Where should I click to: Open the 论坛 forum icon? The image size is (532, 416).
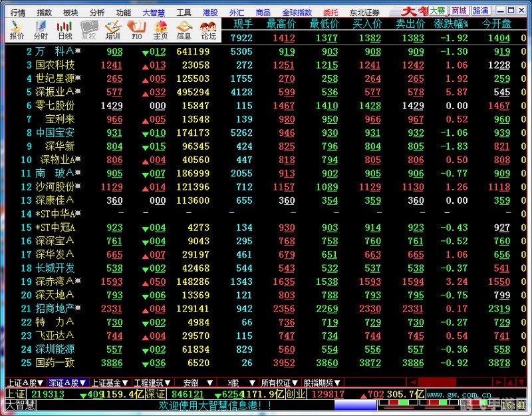tap(208, 30)
